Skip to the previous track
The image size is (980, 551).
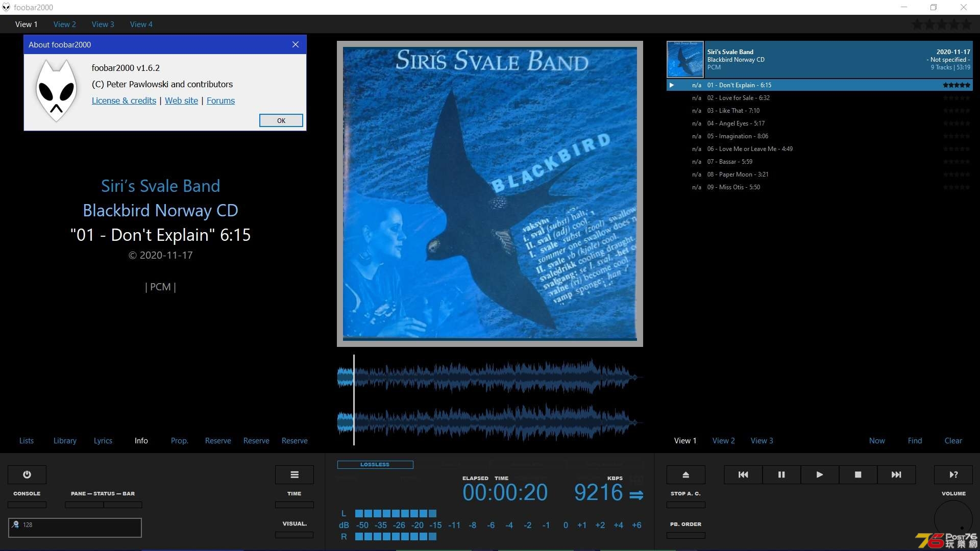point(743,474)
